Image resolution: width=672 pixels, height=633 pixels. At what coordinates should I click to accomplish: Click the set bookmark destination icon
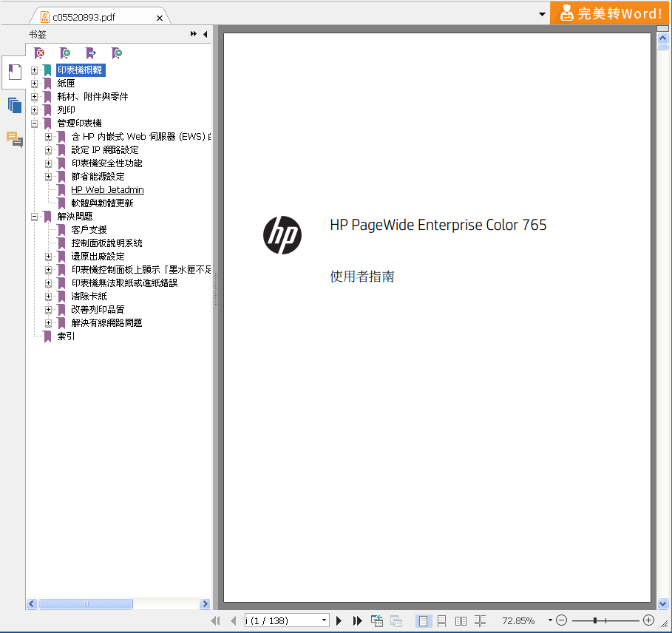click(x=91, y=53)
